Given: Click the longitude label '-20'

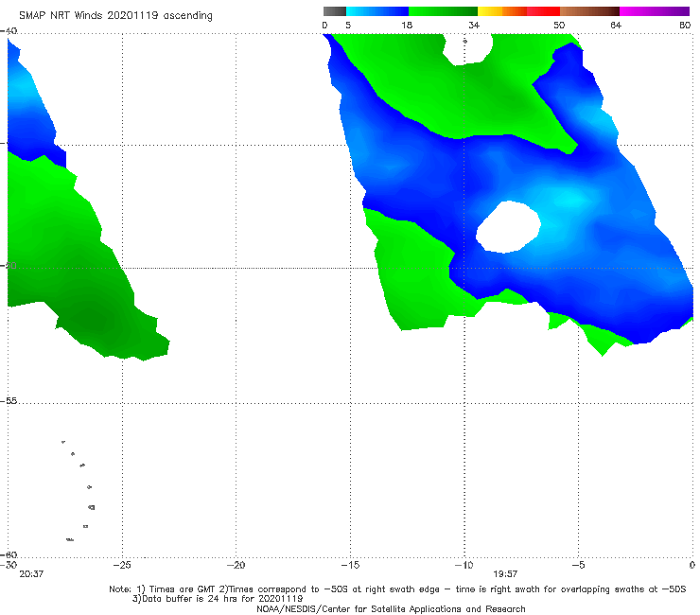Looking at the screenshot, I should pyautogui.click(x=236, y=565).
